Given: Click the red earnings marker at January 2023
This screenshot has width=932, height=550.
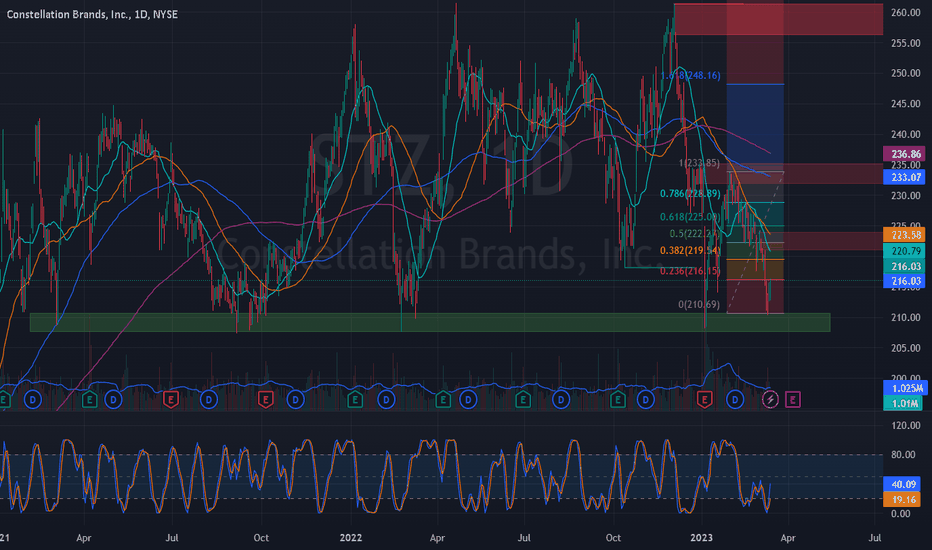Looking at the screenshot, I should coord(704,400).
